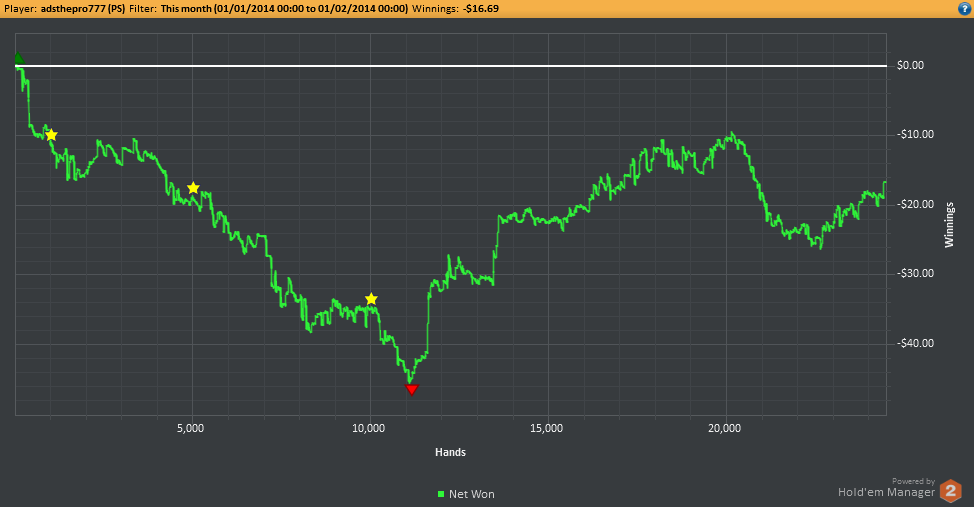This screenshot has width=974, height=507.
Task: Click the $0.00 axis label
Action: pos(910,65)
